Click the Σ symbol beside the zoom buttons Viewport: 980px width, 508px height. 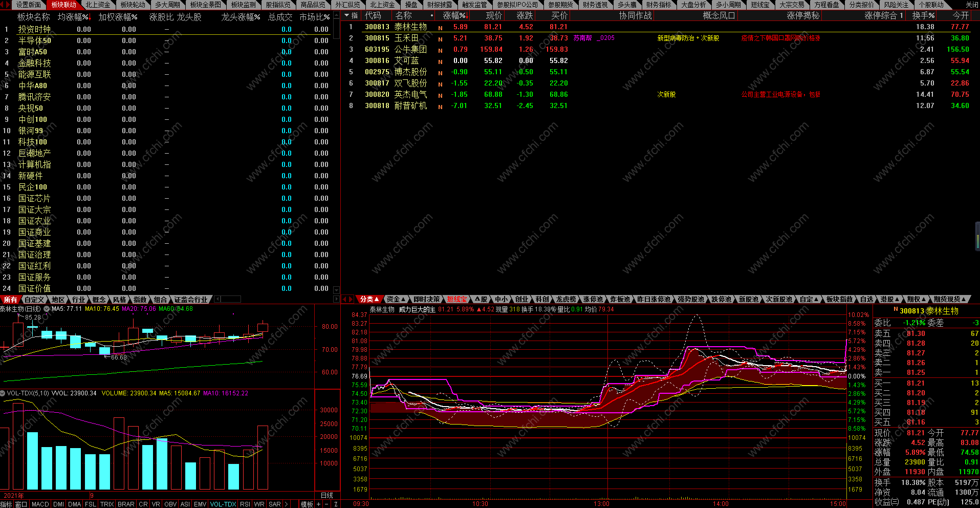coord(336,504)
